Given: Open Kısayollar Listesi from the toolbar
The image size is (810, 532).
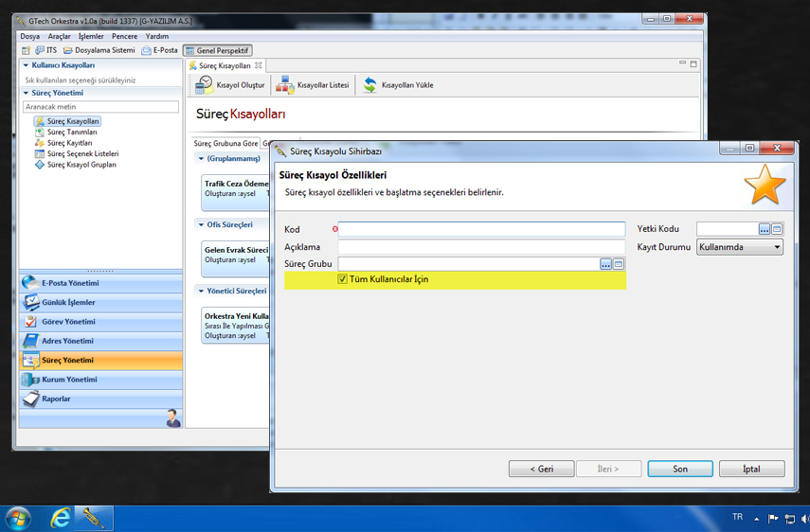Looking at the screenshot, I should coord(285,85).
